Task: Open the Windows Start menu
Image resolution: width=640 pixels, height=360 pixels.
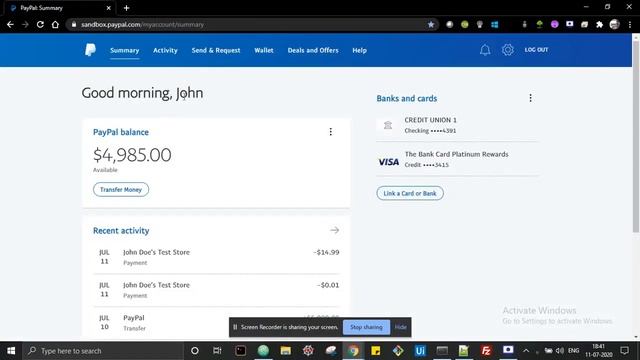Action: coord(11,351)
